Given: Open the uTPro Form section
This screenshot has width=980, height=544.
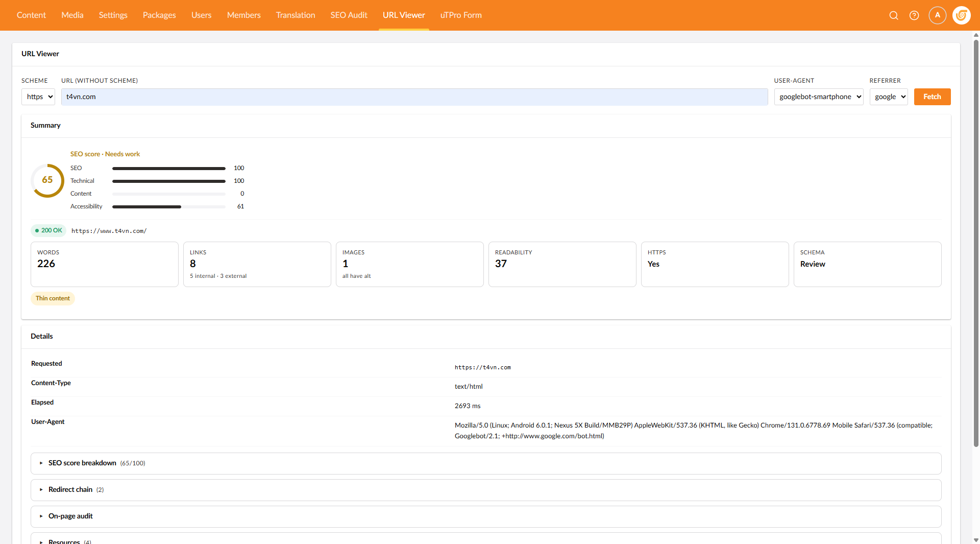Looking at the screenshot, I should [461, 15].
